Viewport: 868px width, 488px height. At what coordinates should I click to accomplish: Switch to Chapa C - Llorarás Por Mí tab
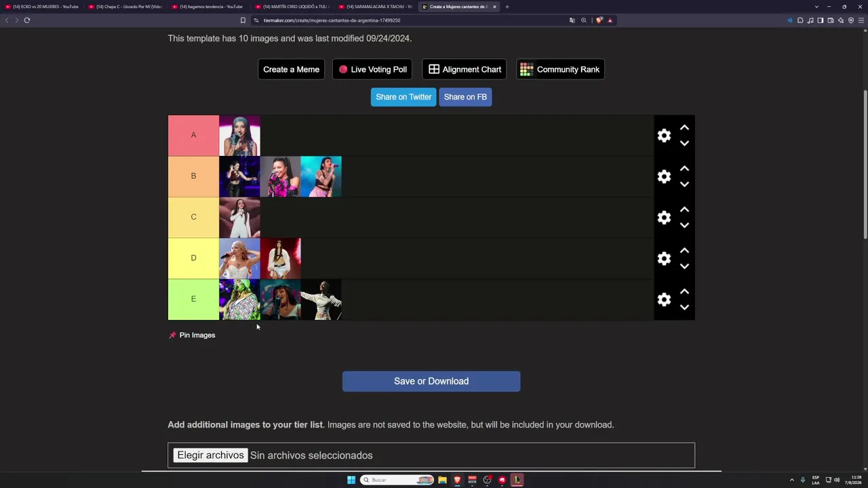click(x=125, y=7)
